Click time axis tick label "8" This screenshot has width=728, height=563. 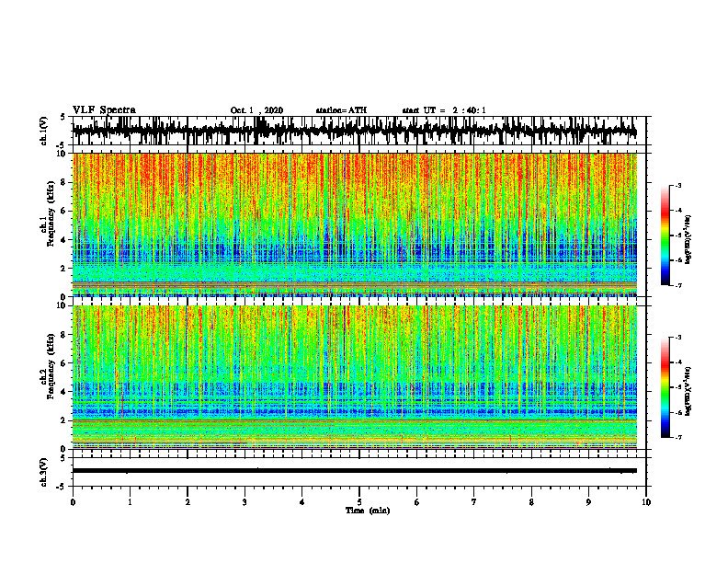click(x=531, y=502)
